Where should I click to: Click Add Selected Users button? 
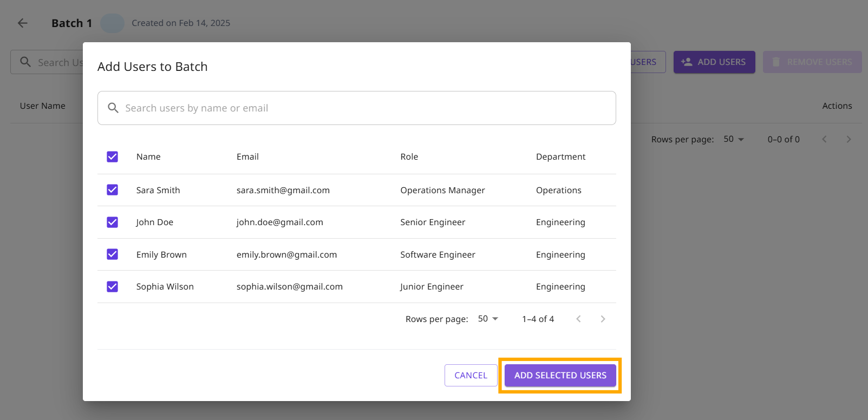(560, 375)
